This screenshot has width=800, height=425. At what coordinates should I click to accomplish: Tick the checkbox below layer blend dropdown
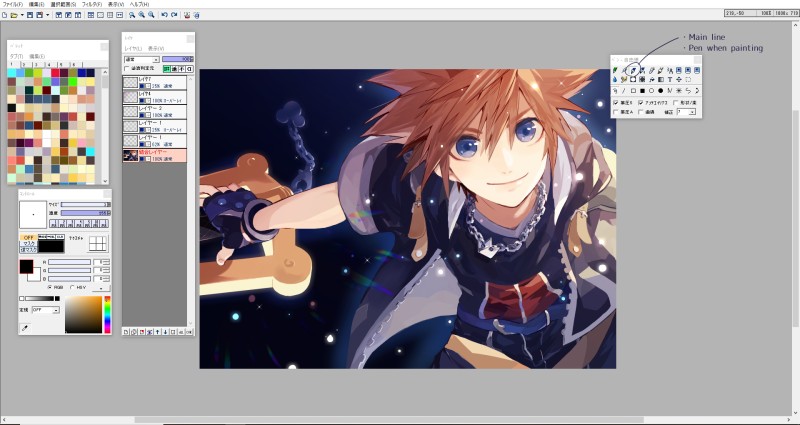[x=127, y=68]
